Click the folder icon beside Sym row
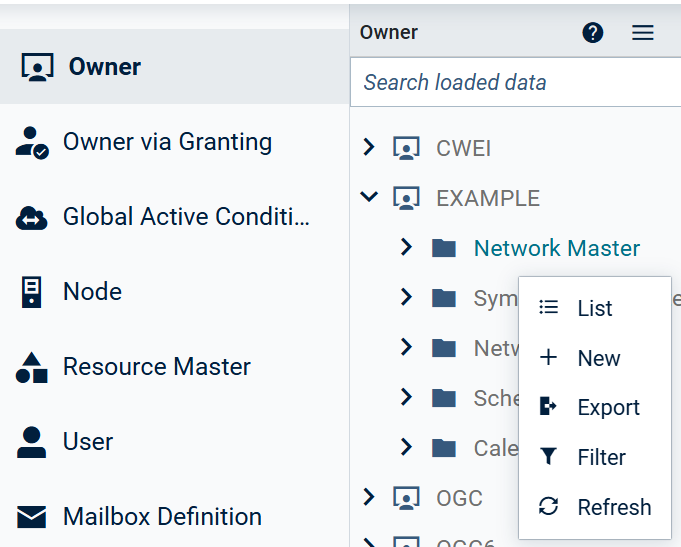The width and height of the screenshot is (681, 547). click(x=444, y=298)
